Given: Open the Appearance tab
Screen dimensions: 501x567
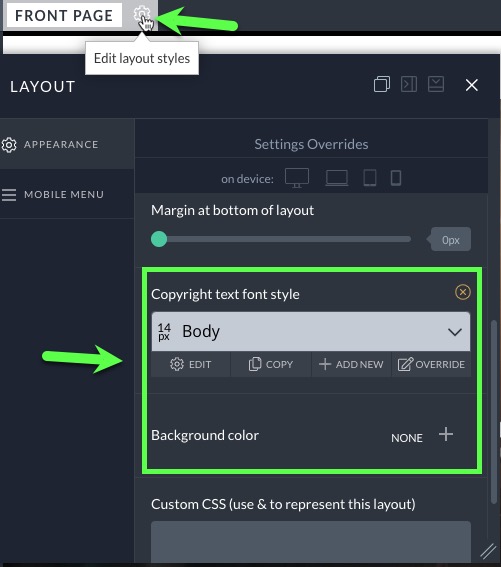Looking at the screenshot, I should tap(67, 144).
